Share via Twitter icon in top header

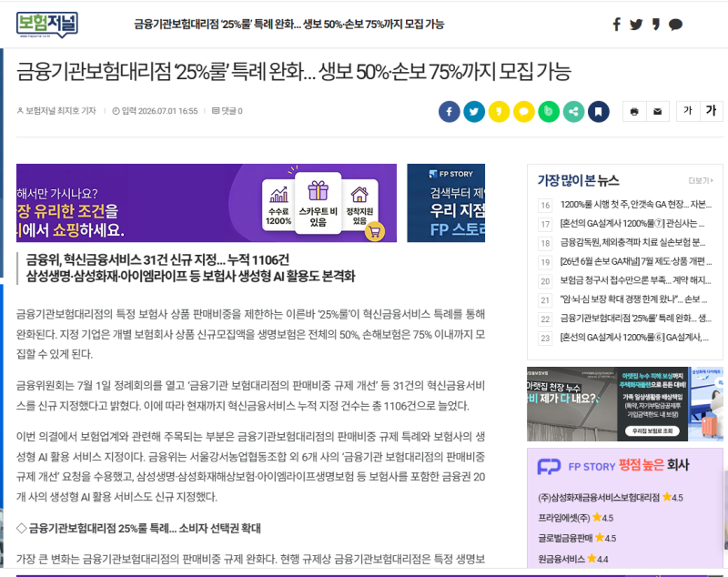[636, 25]
